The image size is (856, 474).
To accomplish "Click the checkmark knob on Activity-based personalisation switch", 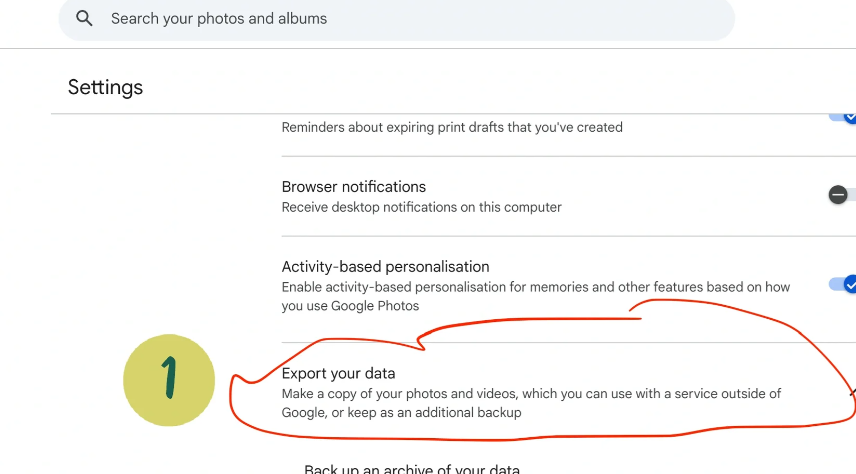I will tap(850, 285).
